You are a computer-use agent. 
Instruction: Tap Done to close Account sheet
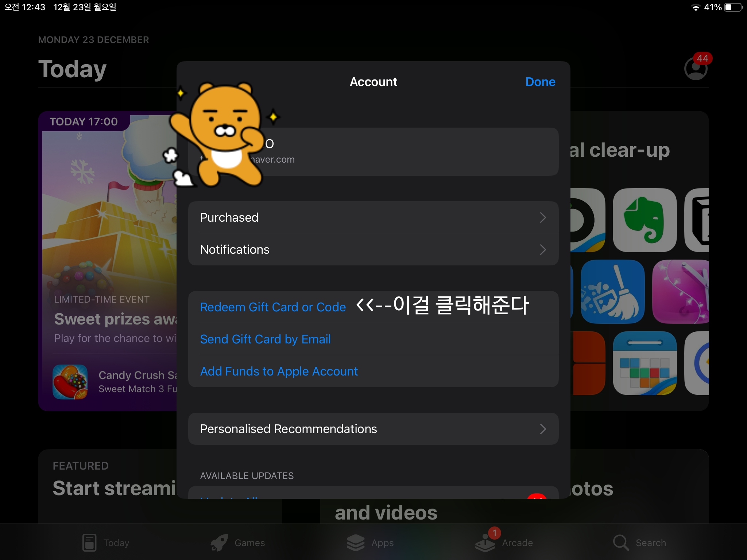[x=540, y=82]
